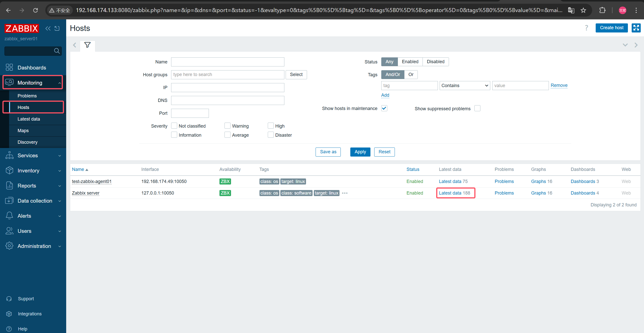Click the filter funnel tab icon
The height and width of the screenshot is (333, 644).
click(x=87, y=45)
